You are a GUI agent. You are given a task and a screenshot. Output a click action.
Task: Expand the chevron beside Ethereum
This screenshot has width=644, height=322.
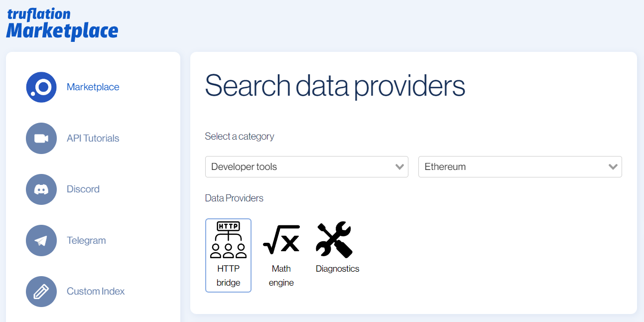[x=613, y=167]
